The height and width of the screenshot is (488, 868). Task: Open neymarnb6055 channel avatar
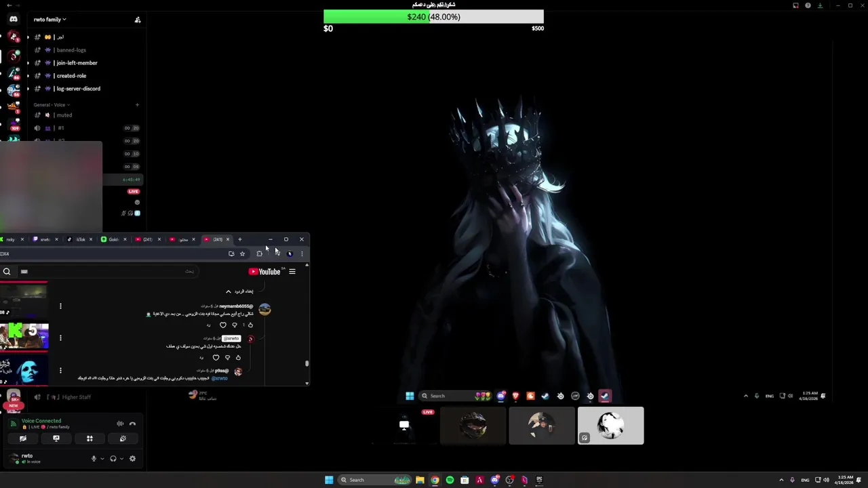(264, 309)
